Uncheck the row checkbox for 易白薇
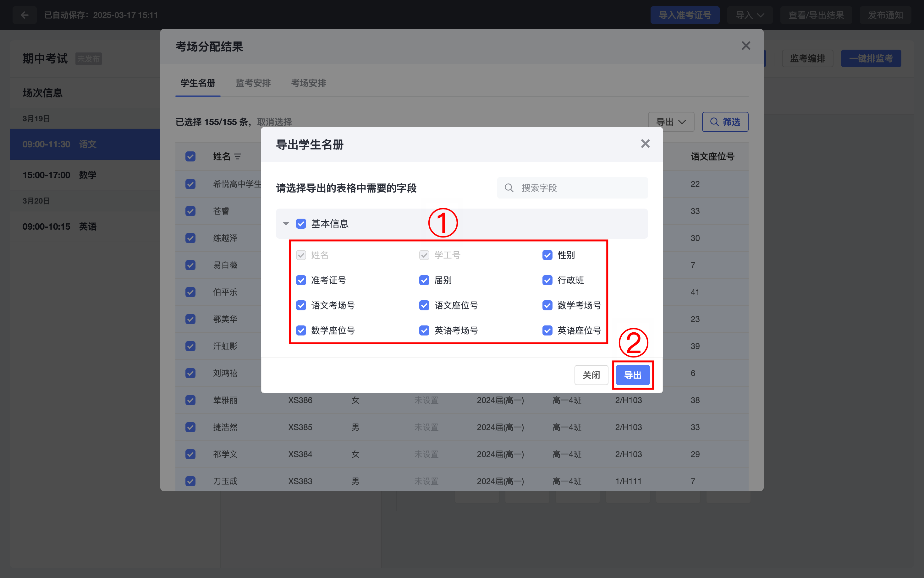The height and width of the screenshot is (578, 924). tap(190, 265)
